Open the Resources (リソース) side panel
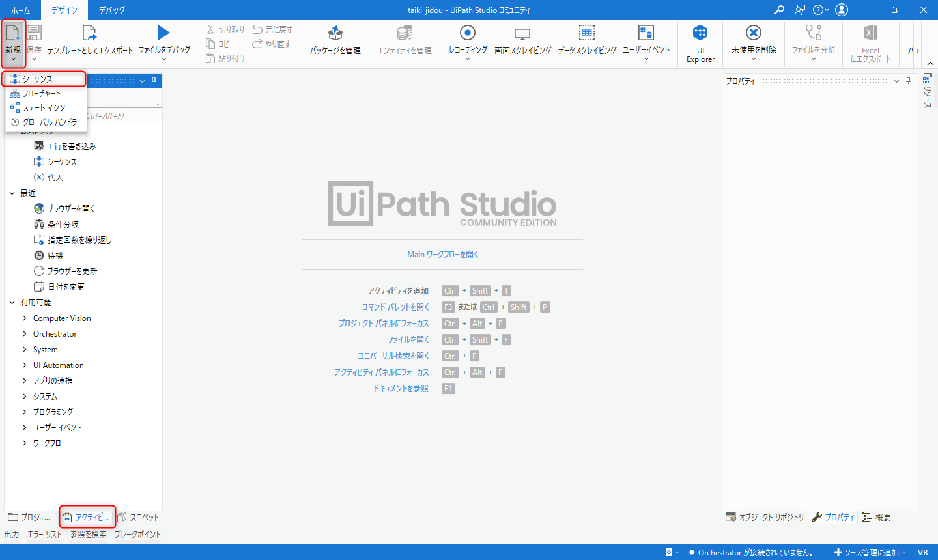The height and width of the screenshot is (560, 938). pos(928,90)
